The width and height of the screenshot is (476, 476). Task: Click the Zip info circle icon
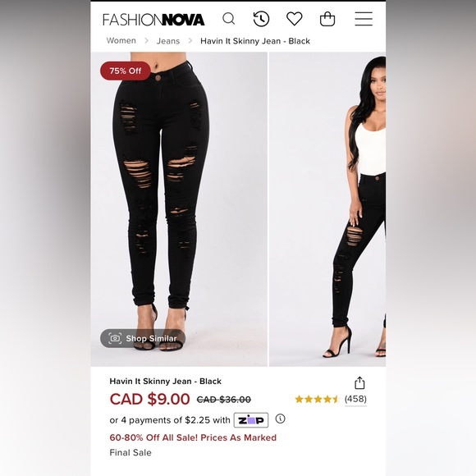pyautogui.click(x=280, y=419)
